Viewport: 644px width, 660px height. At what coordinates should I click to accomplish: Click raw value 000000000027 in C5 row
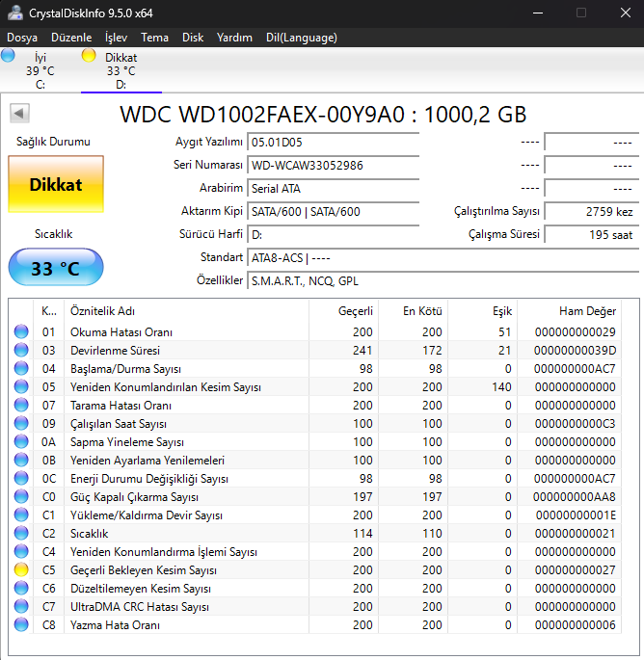coord(575,570)
